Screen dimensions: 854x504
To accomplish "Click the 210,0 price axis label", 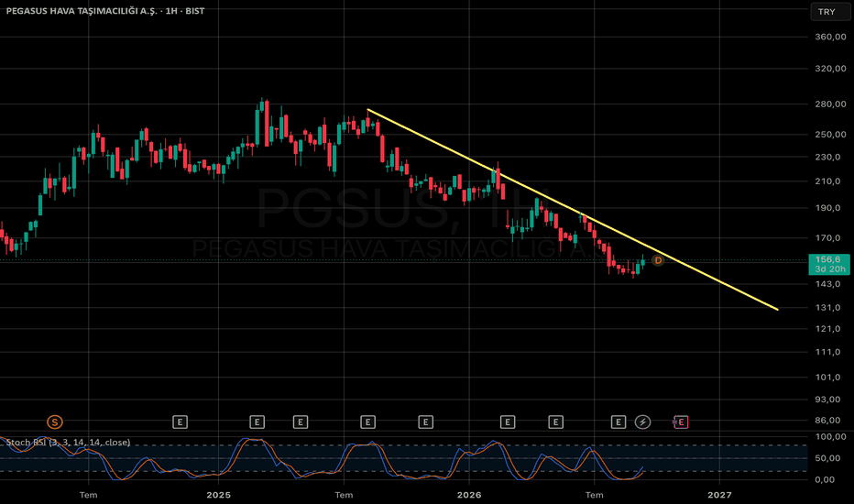I will 827,181.
